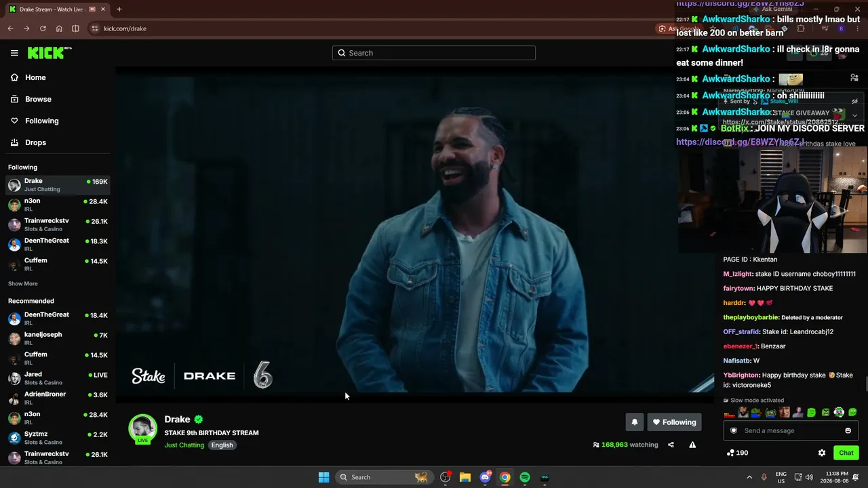Open Jared recommended channel
Viewport: 868px width, 488px height.
58,378
